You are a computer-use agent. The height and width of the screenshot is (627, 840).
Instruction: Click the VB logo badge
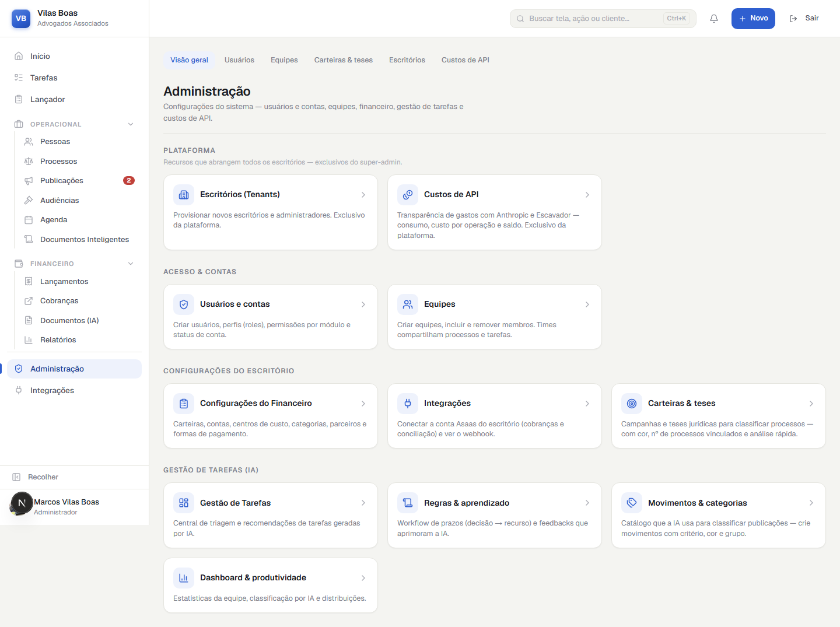click(21, 19)
